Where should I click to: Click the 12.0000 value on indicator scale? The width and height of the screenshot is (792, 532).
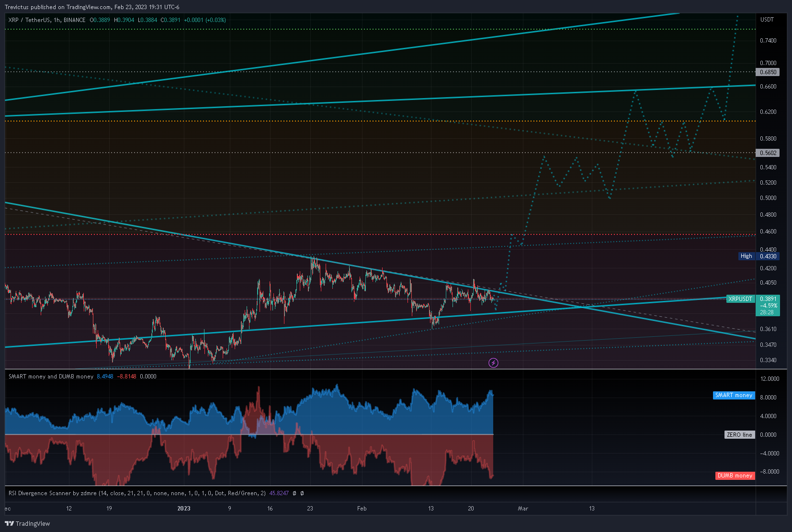pyautogui.click(x=769, y=379)
